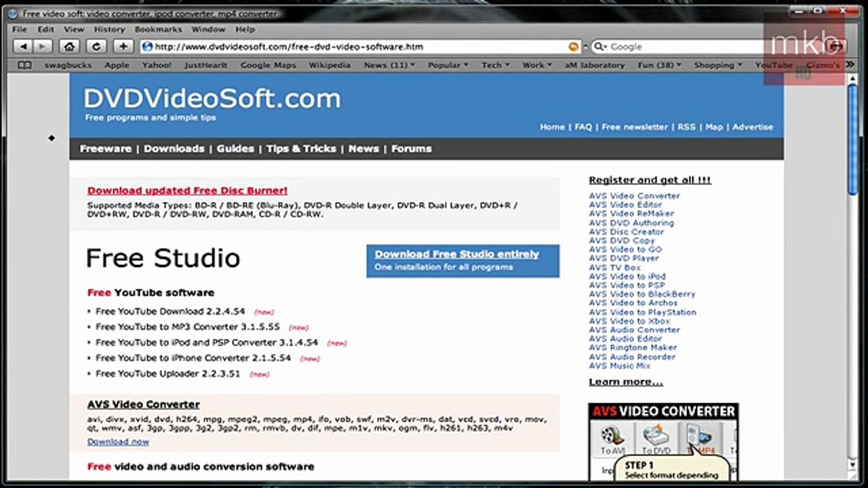Screen dimensions: 868x488
Task: Open the Help menu
Action: click(x=245, y=29)
